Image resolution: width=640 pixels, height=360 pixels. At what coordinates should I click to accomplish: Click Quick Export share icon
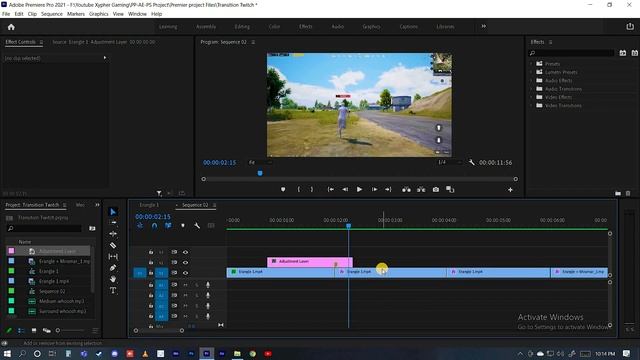pos(630,27)
